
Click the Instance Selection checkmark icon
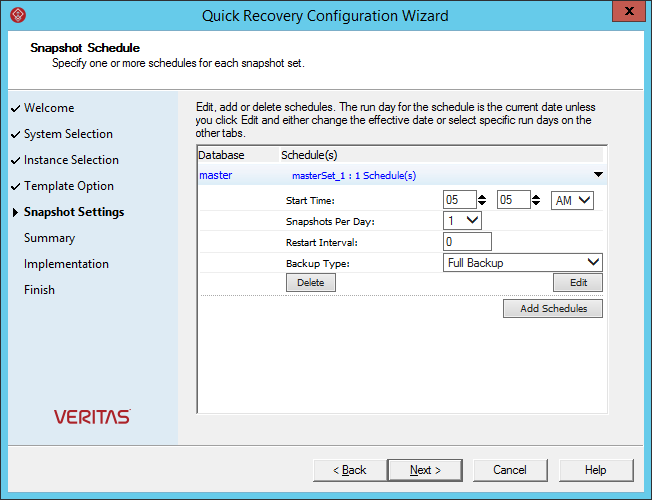[x=15, y=161]
